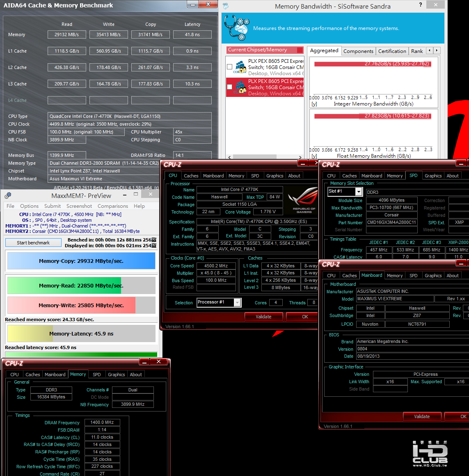The image size is (469, 476).
Task: Open Caches tab in CPU-Z CPU window
Action: click(x=191, y=176)
